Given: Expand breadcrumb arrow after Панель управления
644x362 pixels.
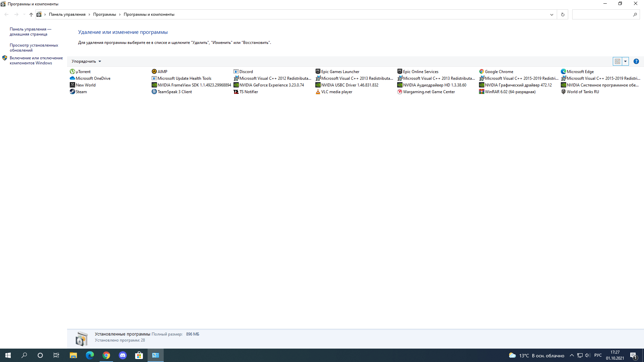Looking at the screenshot, I should click(89, 14).
